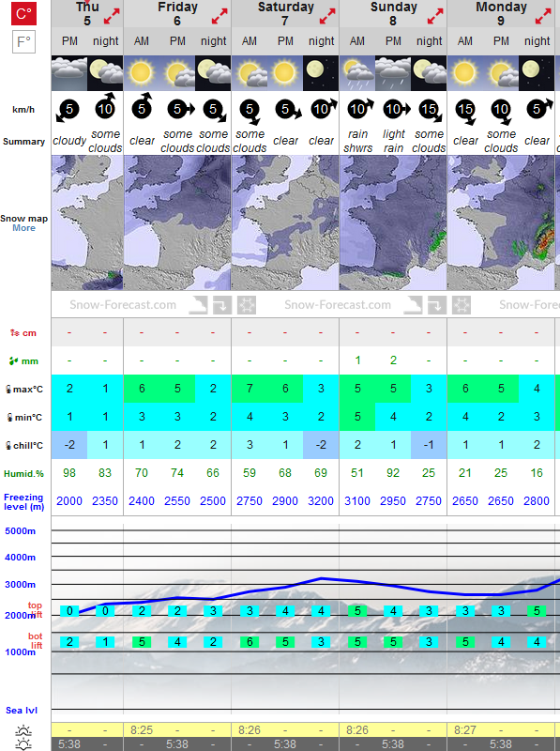Open Sunday snow map thumbnail
Screen dimensions: 560x751
(393, 222)
